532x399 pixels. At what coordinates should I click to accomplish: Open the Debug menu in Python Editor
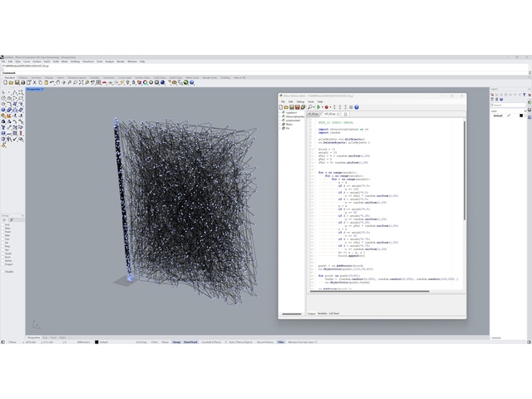coord(301,101)
